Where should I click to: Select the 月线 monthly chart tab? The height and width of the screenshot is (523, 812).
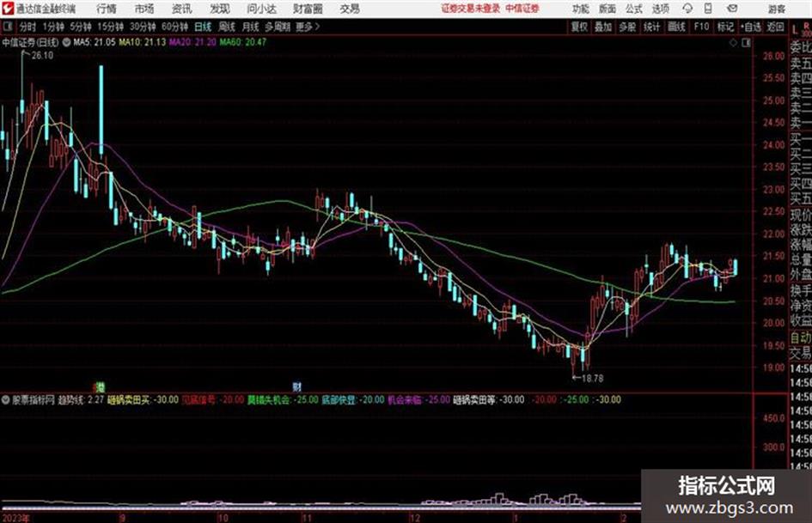tap(251, 27)
